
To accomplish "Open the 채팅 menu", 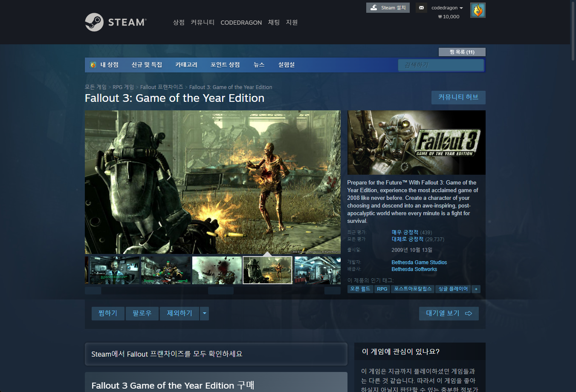I will click(x=274, y=23).
